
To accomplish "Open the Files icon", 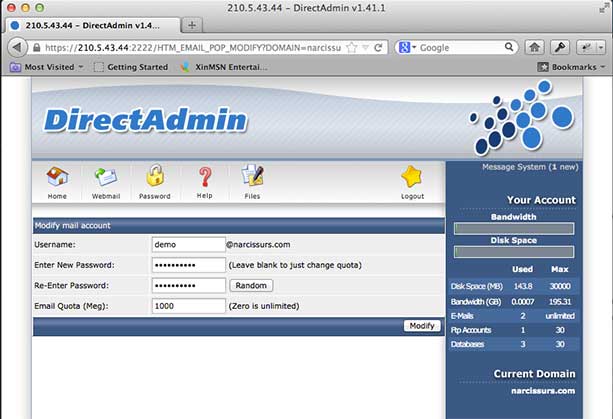I will (253, 175).
